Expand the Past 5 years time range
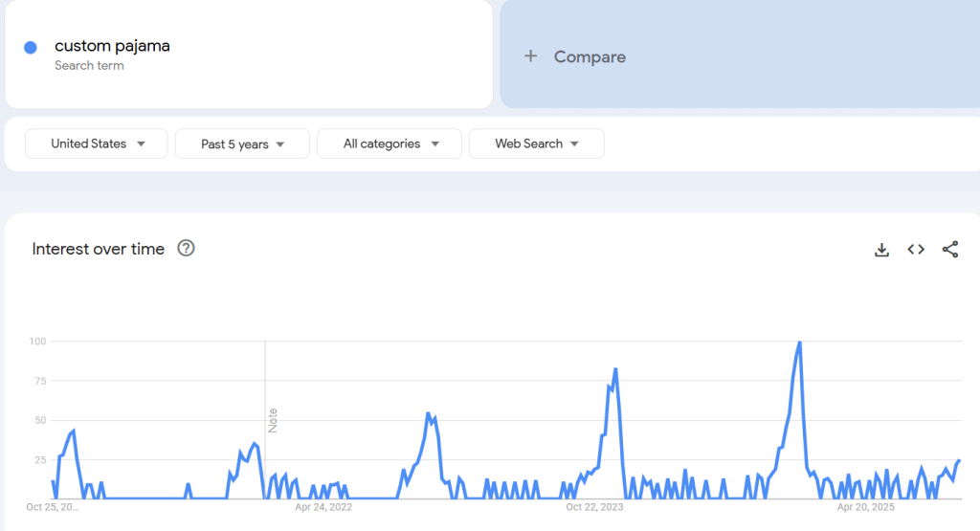Viewport: 980px width, 531px height. point(242,144)
